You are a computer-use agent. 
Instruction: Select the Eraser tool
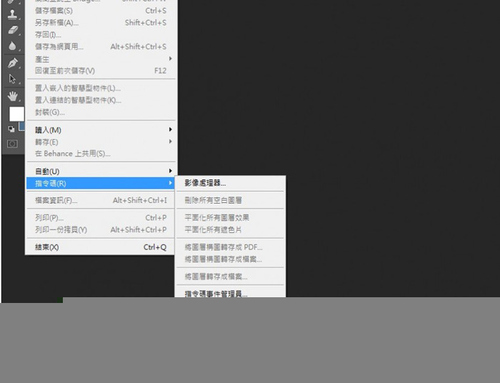click(12, 30)
